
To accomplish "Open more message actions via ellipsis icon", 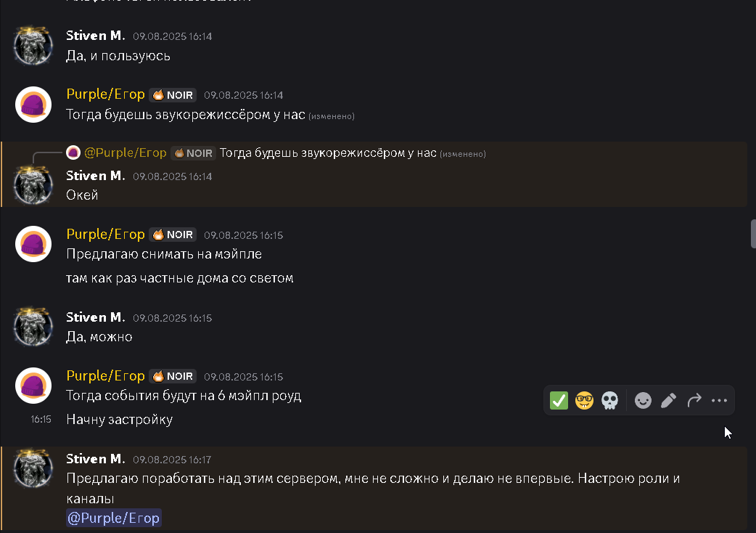I will point(719,400).
